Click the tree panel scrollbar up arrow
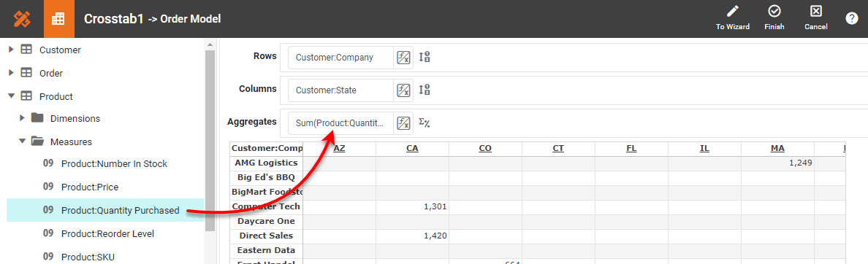Viewport: 868px width, 264px height. coord(210,44)
